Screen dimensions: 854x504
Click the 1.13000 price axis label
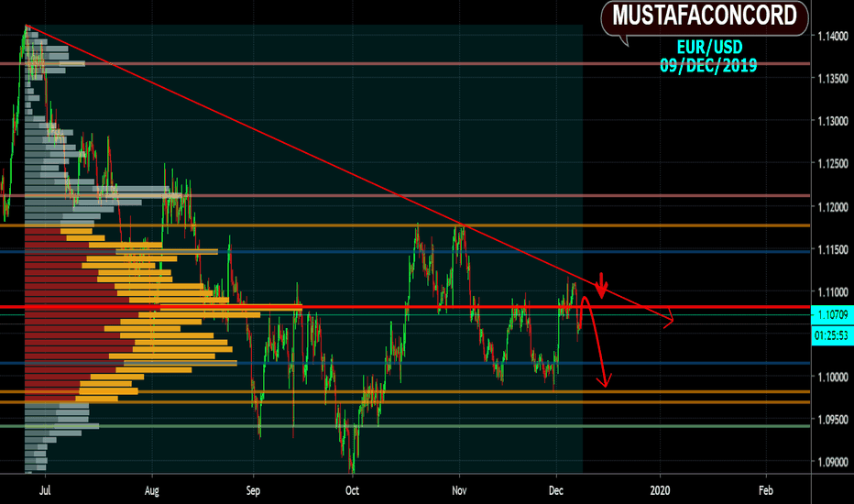833,121
